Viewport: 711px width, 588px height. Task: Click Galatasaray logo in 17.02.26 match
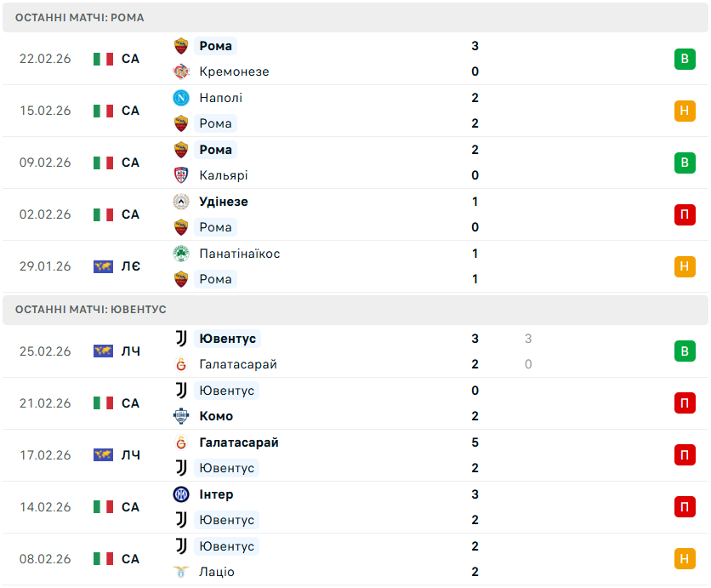point(180,442)
